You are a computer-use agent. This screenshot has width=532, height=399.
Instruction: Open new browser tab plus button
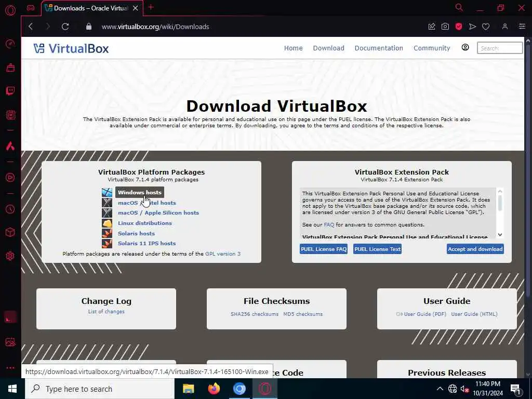coord(151,8)
